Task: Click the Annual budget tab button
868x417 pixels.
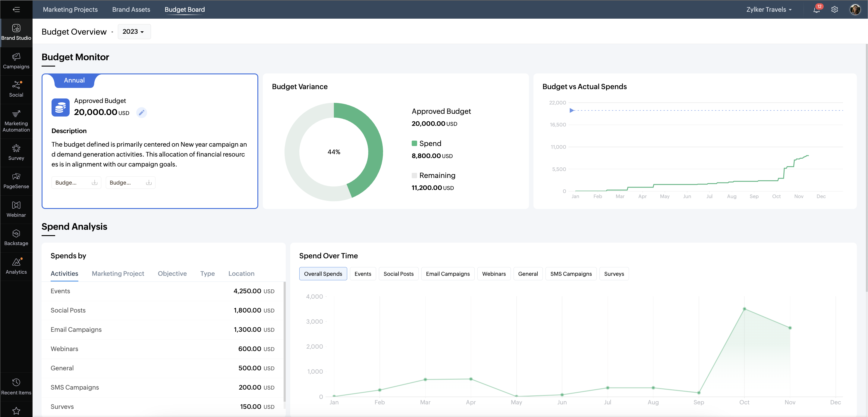Action: [74, 80]
